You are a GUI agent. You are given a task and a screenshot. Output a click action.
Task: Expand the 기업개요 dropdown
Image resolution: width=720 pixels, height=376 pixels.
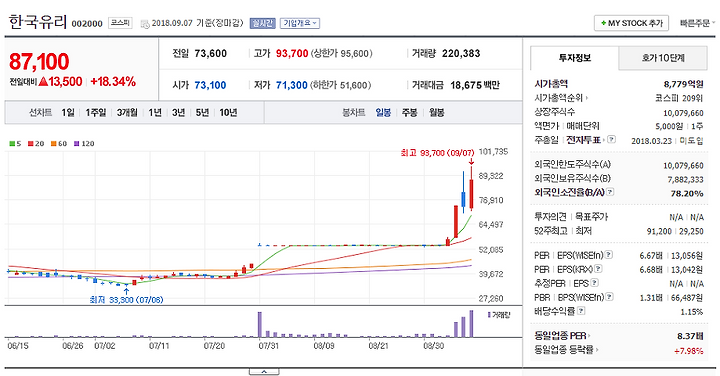[x=300, y=23]
